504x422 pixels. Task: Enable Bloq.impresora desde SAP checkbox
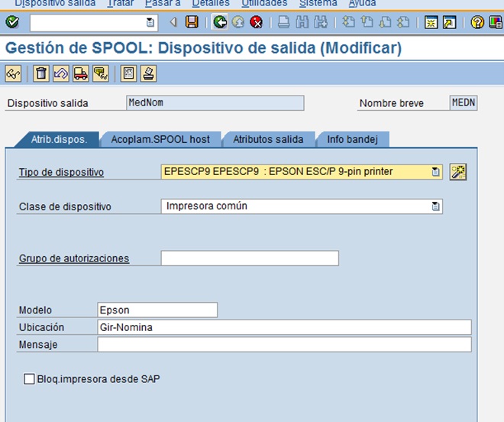click(x=29, y=378)
